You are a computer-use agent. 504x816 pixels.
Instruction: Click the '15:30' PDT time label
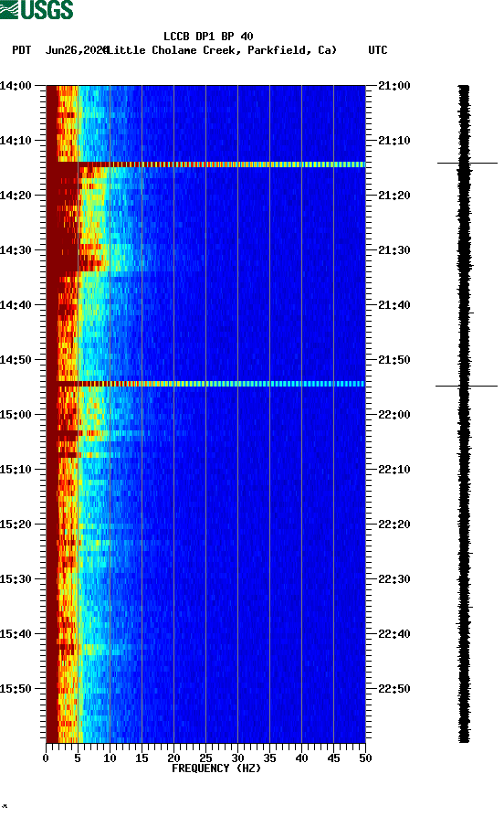click(16, 579)
